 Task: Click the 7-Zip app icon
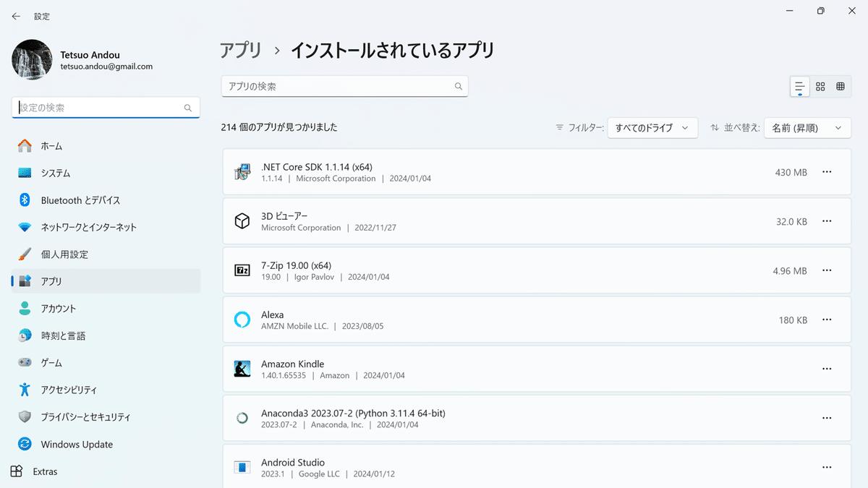click(242, 270)
